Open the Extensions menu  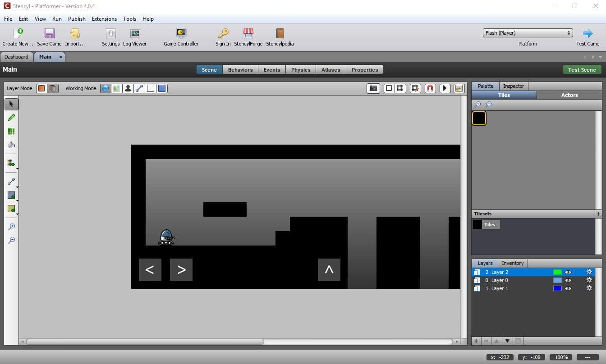(x=104, y=19)
